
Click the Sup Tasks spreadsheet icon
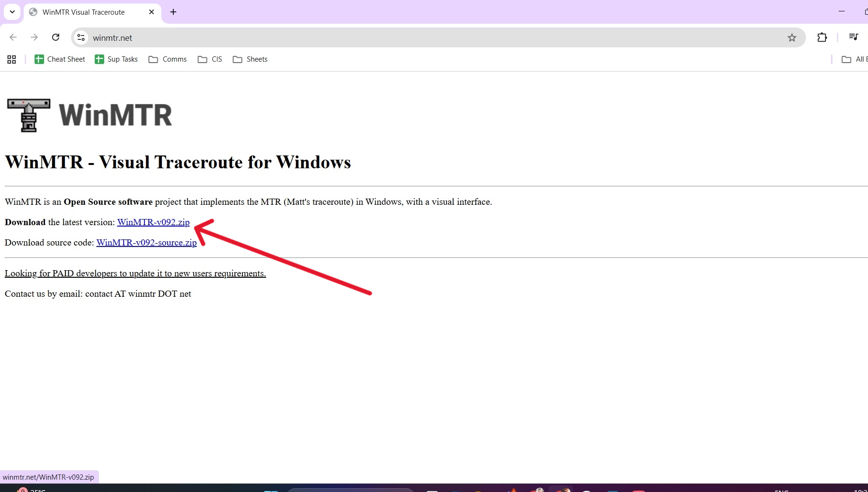(99, 59)
